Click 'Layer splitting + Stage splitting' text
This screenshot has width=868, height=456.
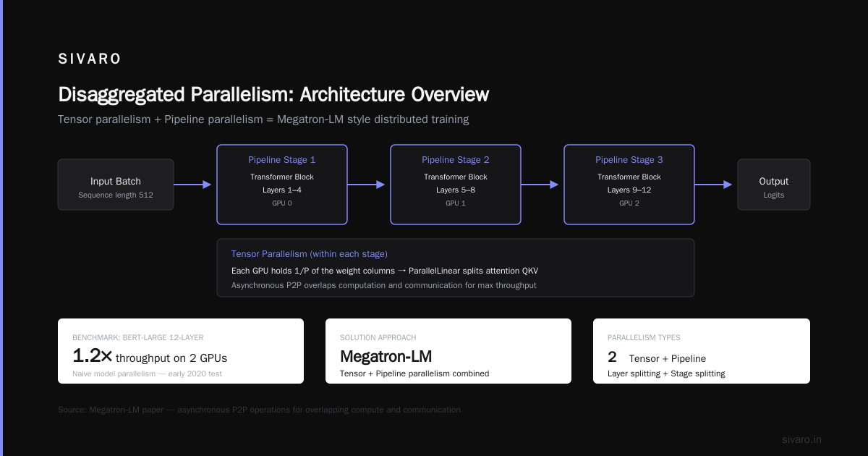[x=666, y=373]
